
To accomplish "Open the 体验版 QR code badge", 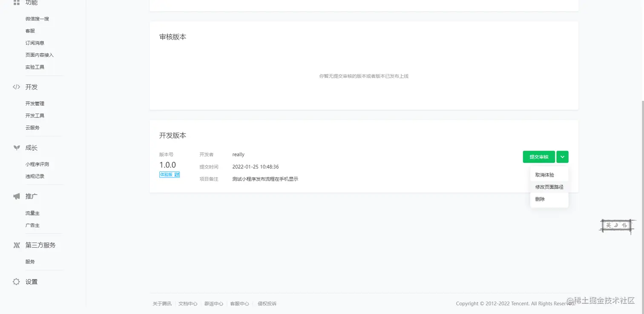I will (170, 174).
